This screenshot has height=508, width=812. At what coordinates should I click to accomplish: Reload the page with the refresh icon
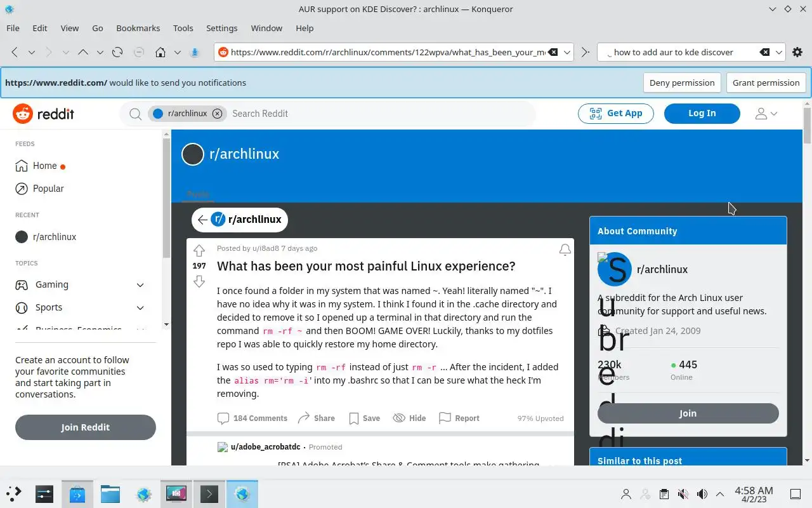pyautogui.click(x=117, y=52)
